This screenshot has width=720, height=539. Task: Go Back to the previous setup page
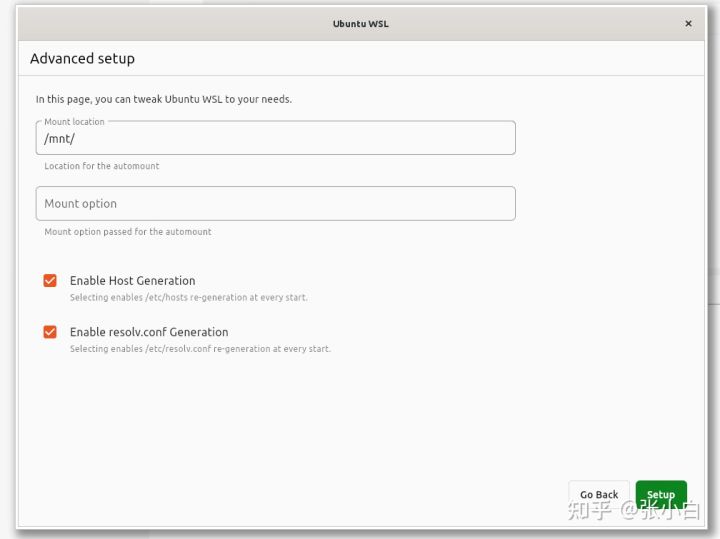[x=599, y=494]
